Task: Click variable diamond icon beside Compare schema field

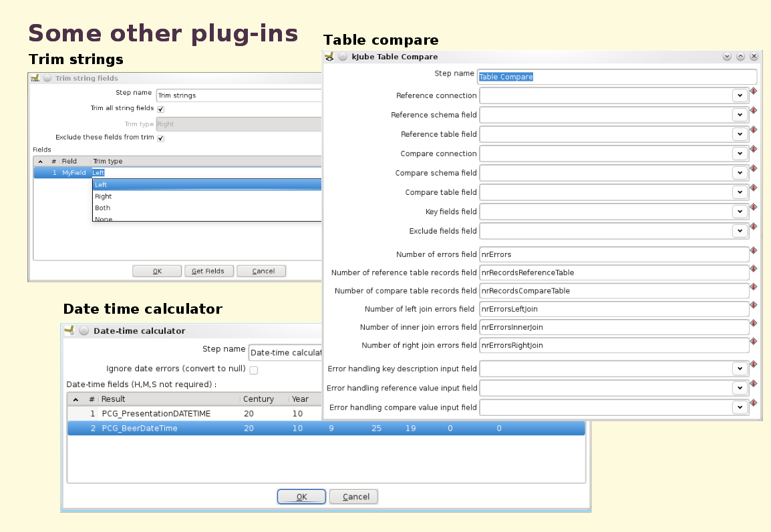Action: click(x=754, y=168)
